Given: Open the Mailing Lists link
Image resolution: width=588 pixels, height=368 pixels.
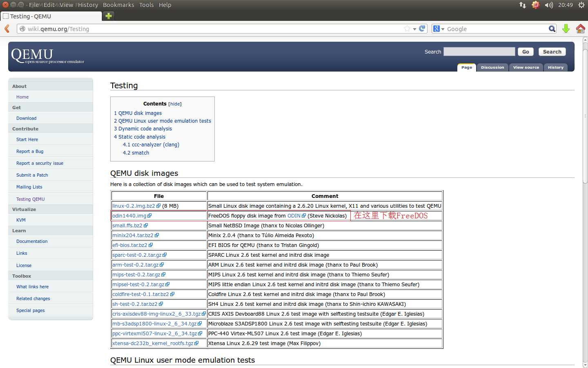Looking at the screenshot, I should pyautogui.click(x=29, y=187).
